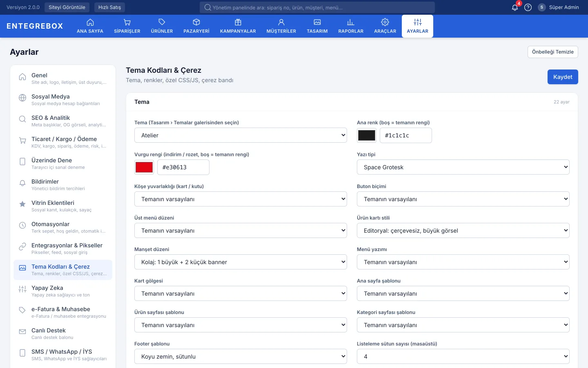Open the Yazı tipi Space Grotesk dropdown
Image resolution: width=588 pixels, height=368 pixels.
(463, 167)
